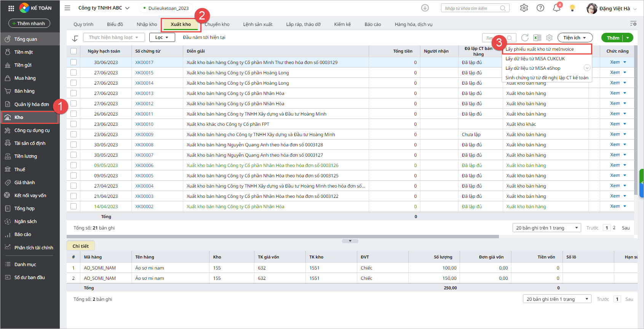644x329 pixels.
Task: Open Thực hiện hàng loạt dropdown
Action: tap(114, 37)
